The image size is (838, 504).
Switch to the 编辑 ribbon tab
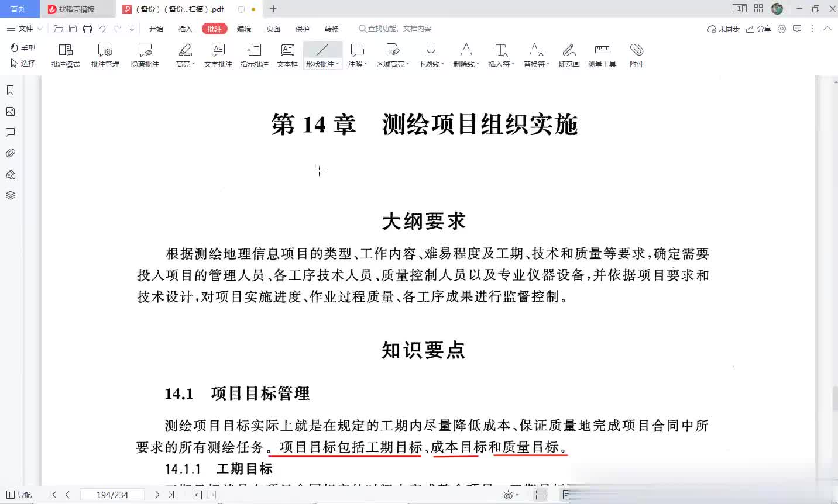243,29
